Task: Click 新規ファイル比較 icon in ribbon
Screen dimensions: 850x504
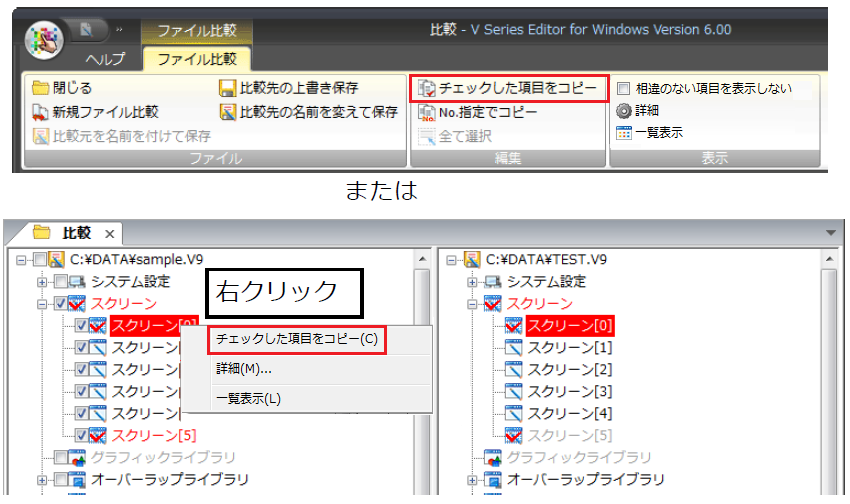Action: [40, 112]
